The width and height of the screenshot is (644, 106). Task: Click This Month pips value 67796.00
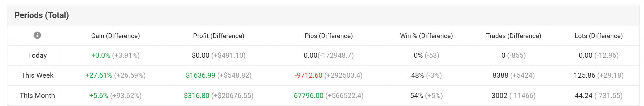click(x=309, y=96)
